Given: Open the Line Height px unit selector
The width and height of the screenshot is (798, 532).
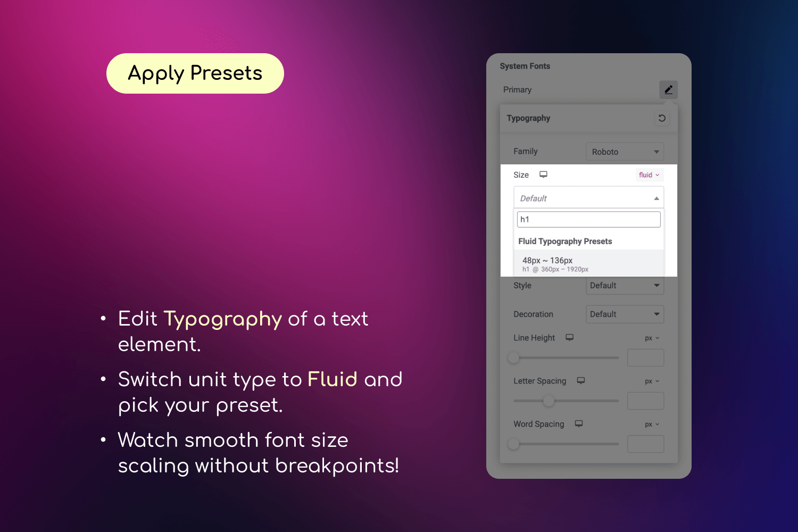Looking at the screenshot, I should tap(652, 338).
